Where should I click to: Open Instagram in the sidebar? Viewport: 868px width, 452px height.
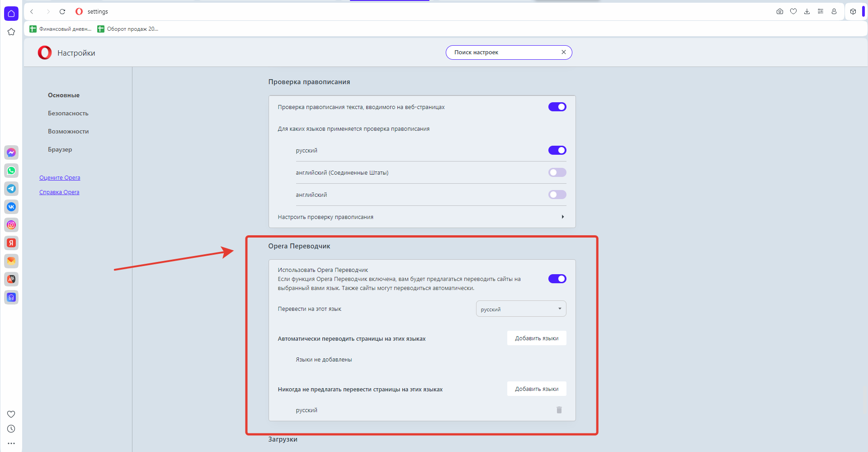[x=11, y=225]
